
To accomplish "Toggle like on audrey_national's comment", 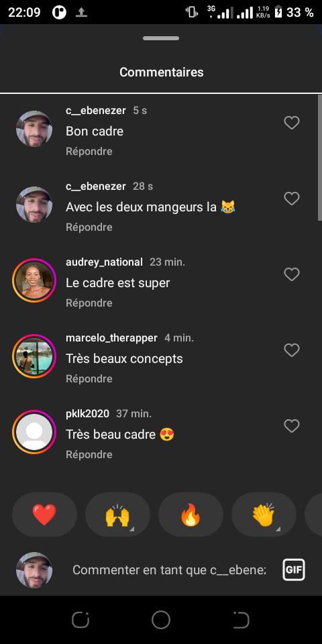I will click(292, 274).
